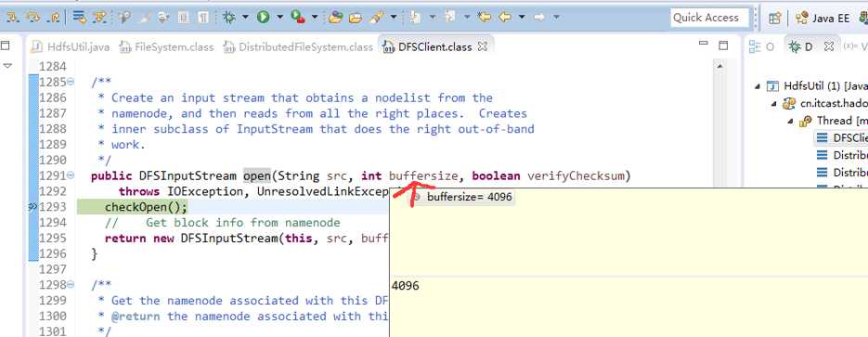
Task: Click the Step Return debug icon
Action: click(x=54, y=18)
